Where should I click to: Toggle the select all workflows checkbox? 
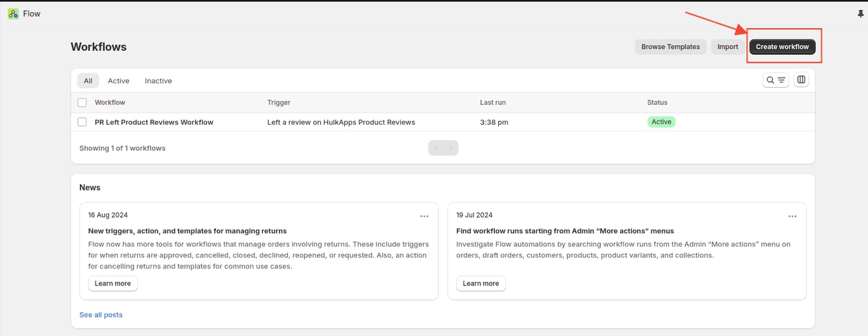click(x=82, y=102)
